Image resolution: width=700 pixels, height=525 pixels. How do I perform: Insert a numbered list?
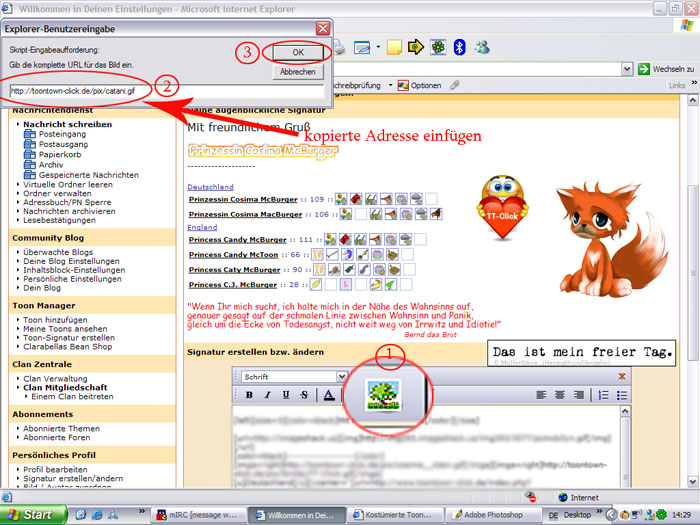(603, 395)
